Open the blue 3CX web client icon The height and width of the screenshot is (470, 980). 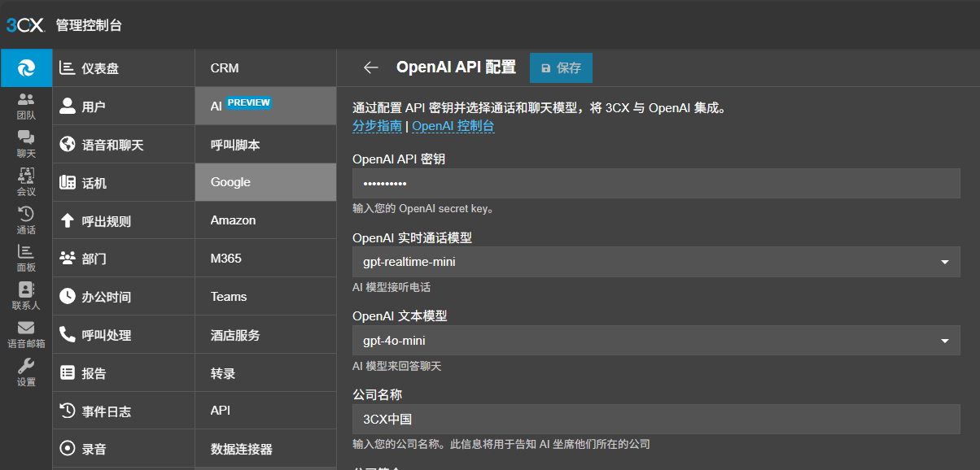26,68
